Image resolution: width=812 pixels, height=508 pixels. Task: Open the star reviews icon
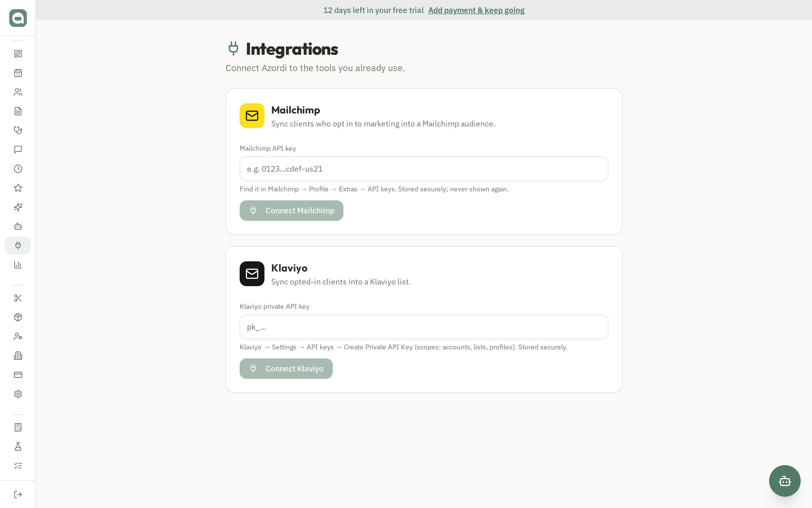pyautogui.click(x=18, y=188)
